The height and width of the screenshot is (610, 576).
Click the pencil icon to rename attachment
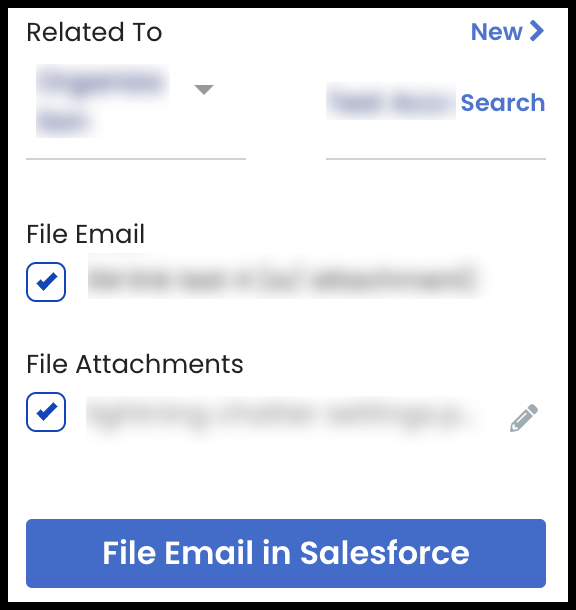pos(523,418)
